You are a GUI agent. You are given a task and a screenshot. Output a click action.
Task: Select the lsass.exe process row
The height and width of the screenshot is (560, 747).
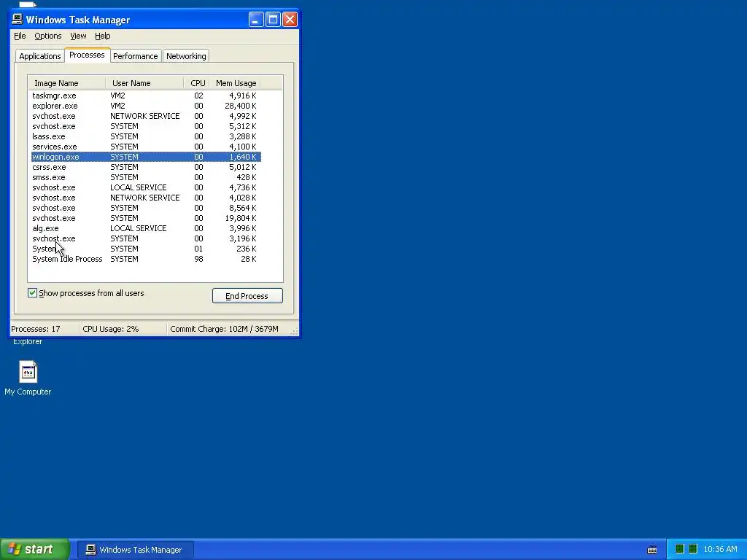click(146, 136)
